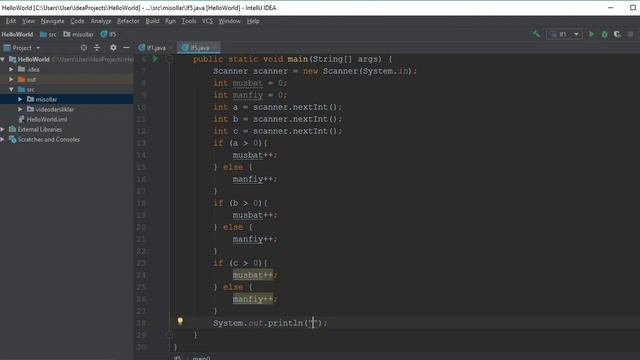The image size is (640, 360).
Task: Select the out folder row
Action: [67, 80]
